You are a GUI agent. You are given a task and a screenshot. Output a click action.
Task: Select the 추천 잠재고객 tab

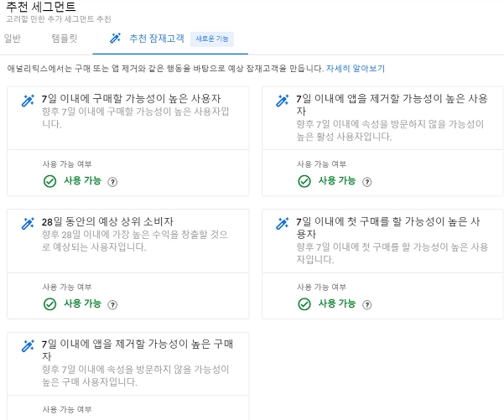(157, 39)
